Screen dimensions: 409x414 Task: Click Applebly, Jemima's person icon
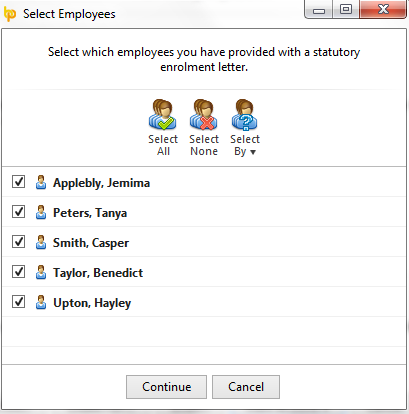coord(41,182)
